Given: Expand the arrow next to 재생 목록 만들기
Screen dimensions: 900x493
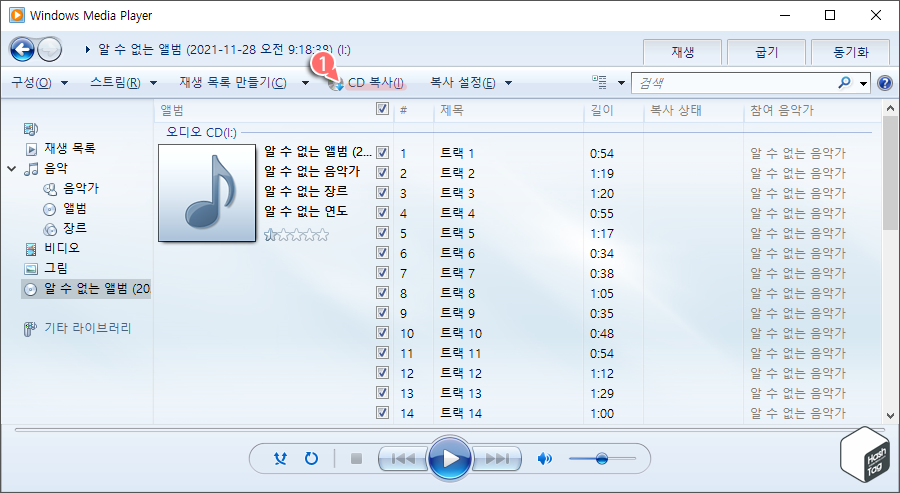Looking at the screenshot, I should (305, 83).
